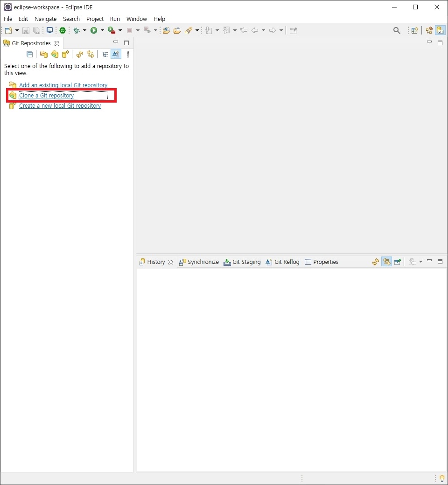Click the Search flashlight toolbar icon
448x485 pixels.
point(189,30)
